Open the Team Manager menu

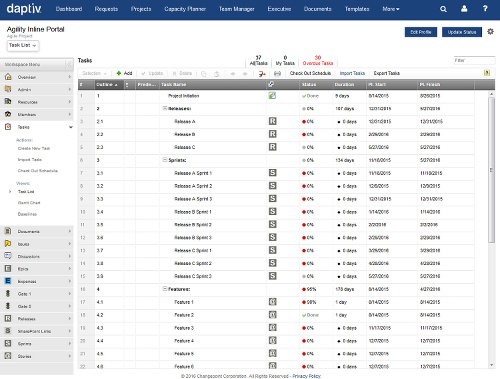(x=236, y=9)
